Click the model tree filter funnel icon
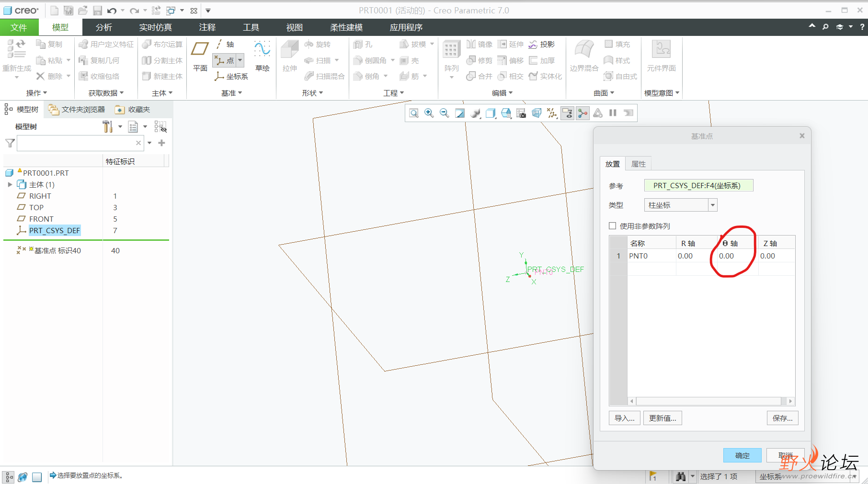This screenshot has height=484, width=868. 10,143
